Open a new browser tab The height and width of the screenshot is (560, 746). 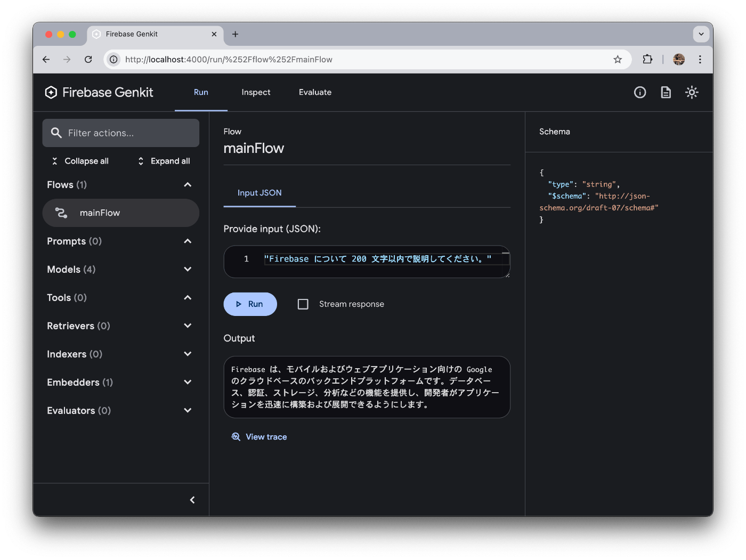235,34
